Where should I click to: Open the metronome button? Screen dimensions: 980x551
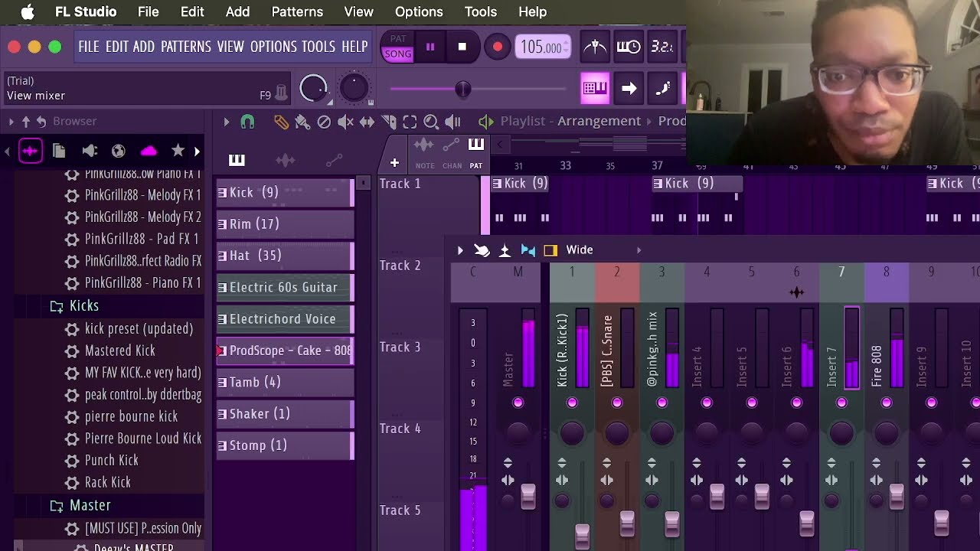pos(595,47)
